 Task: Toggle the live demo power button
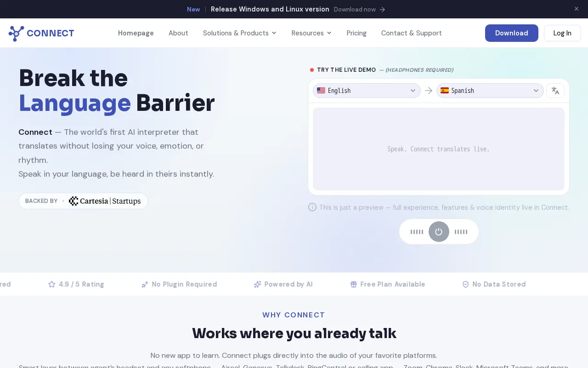(439, 231)
